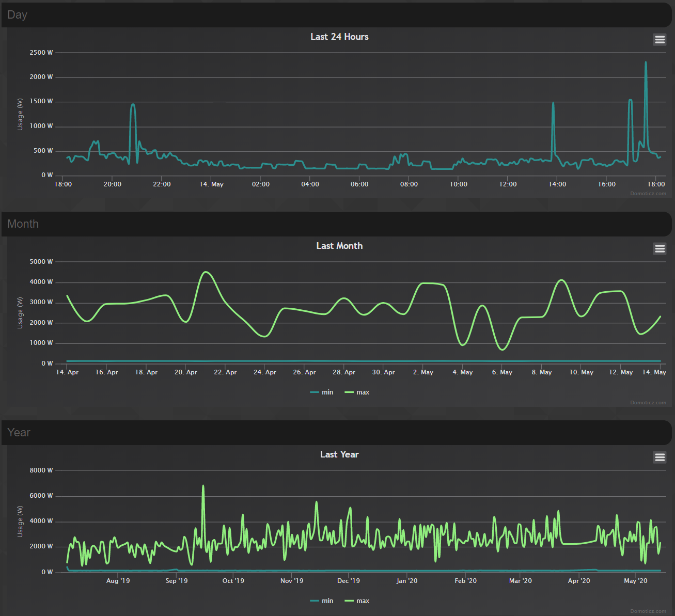Click the 14:00 spike in the Day chart
675x616 pixels.
(553, 103)
